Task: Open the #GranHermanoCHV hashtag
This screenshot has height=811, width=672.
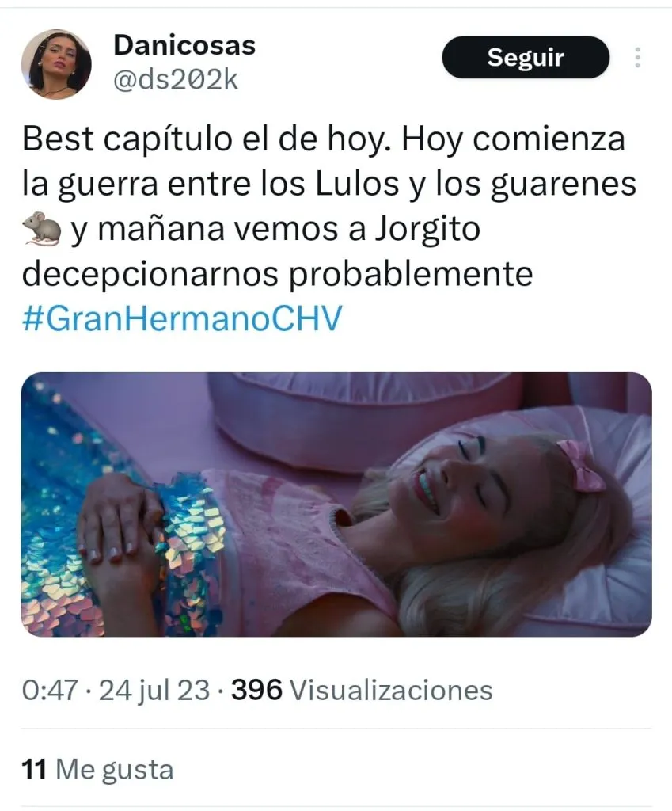Action: point(182,318)
